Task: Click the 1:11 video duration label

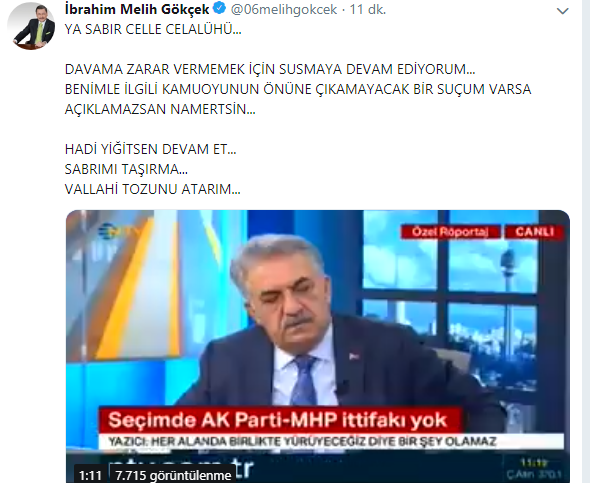Action: (x=91, y=475)
